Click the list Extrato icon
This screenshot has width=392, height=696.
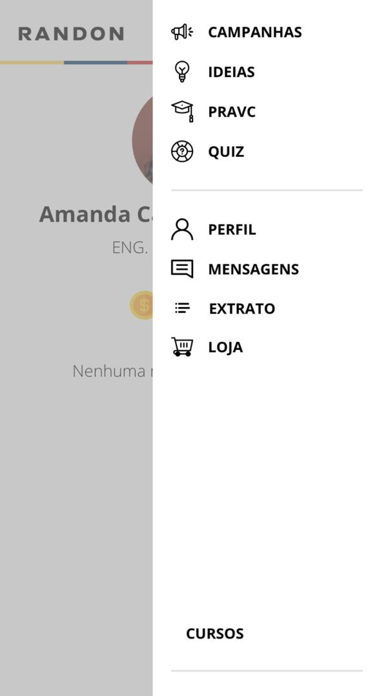pyautogui.click(x=182, y=308)
